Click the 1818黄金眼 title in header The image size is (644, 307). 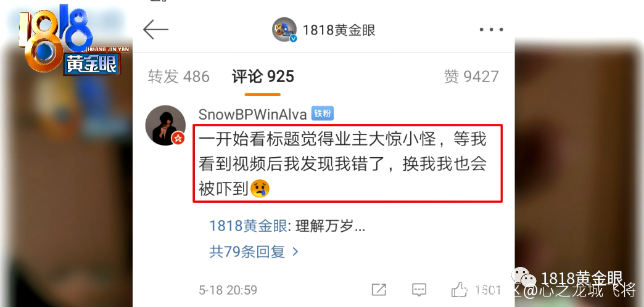pos(339,30)
